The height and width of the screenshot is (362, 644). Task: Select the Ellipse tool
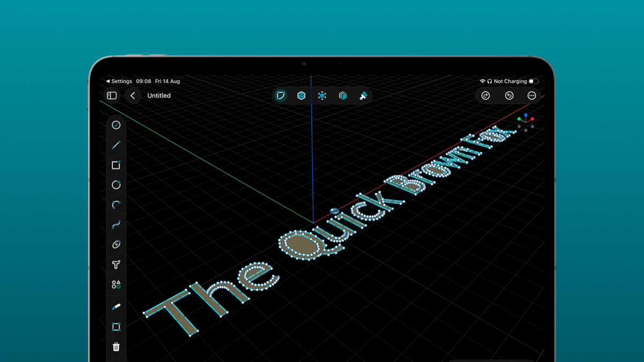(116, 245)
